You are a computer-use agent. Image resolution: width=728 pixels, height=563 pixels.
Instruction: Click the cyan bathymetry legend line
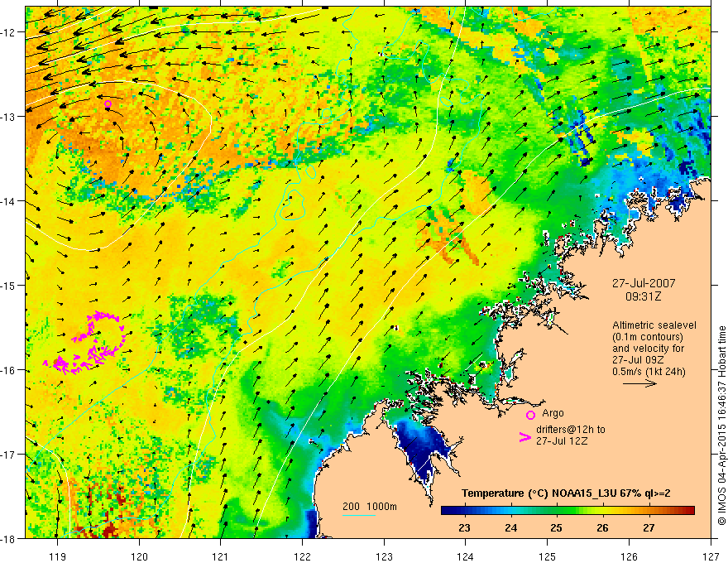click(359, 515)
